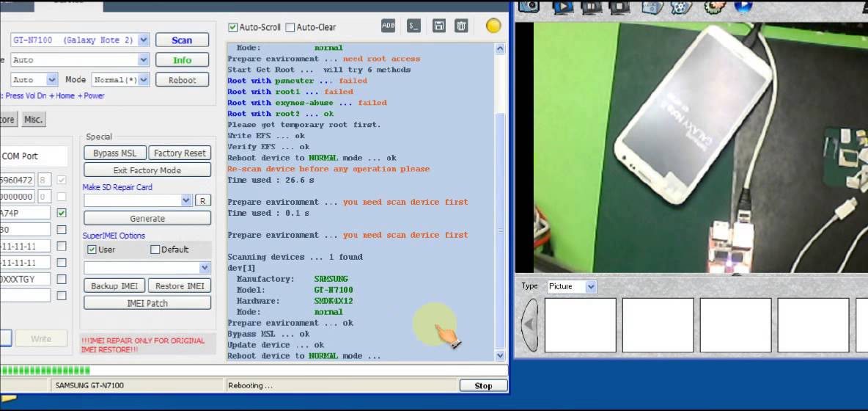This screenshot has width=868, height=411.
Task: Click the left arrow of thumbnail strip
Action: point(530,325)
